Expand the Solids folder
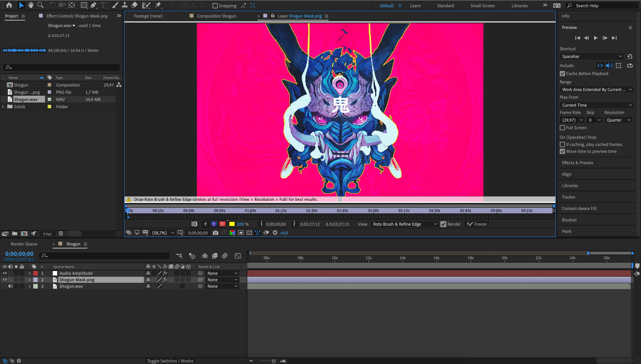The width and height of the screenshot is (641, 364). (3, 107)
